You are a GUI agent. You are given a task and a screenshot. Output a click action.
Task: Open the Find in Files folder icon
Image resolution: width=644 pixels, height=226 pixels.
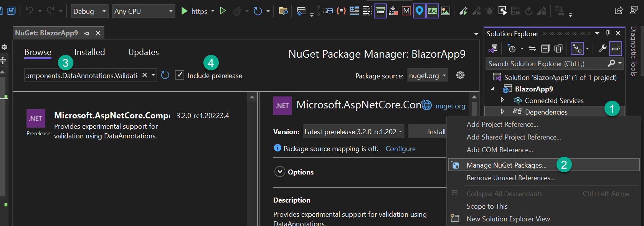click(283, 11)
